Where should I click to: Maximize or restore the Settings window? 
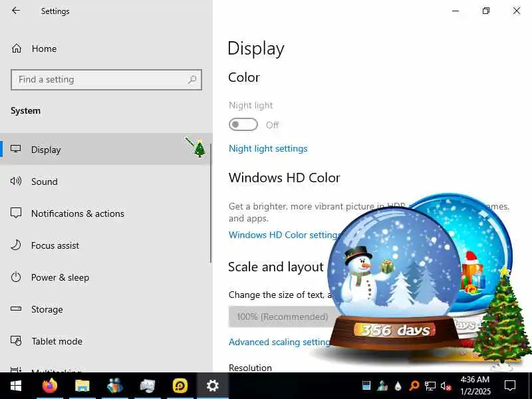pyautogui.click(x=486, y=11)
